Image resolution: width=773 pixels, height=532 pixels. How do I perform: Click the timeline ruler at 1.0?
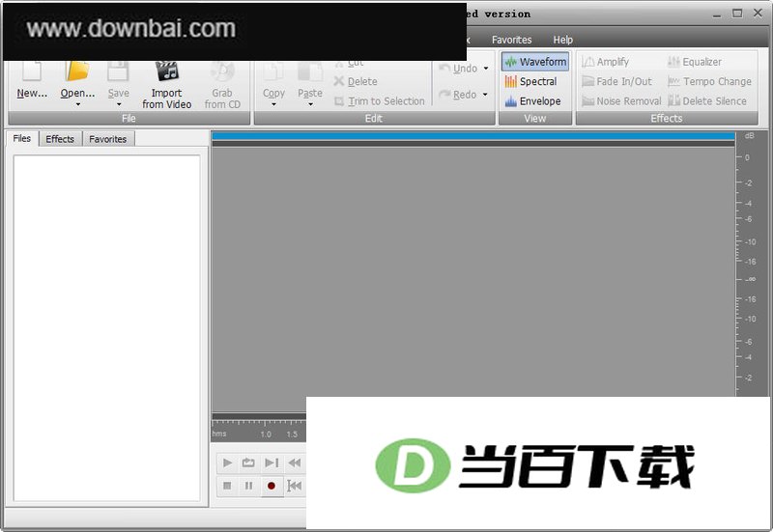click(265, 434)
